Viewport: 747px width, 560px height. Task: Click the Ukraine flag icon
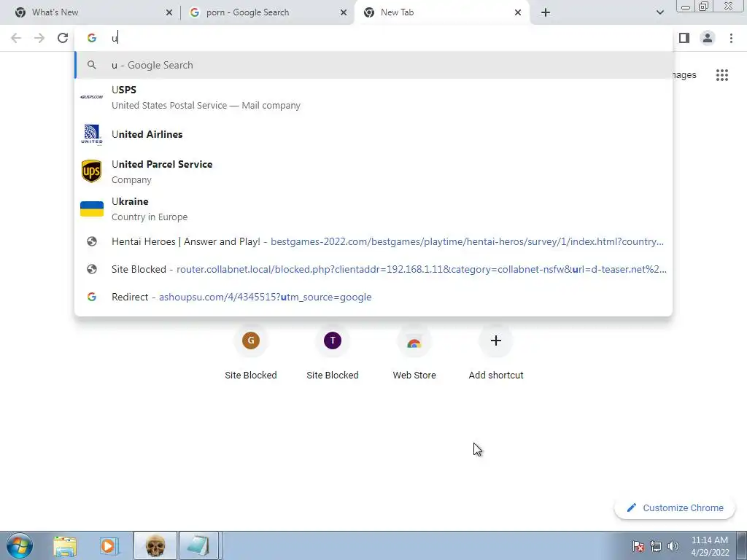91,209
